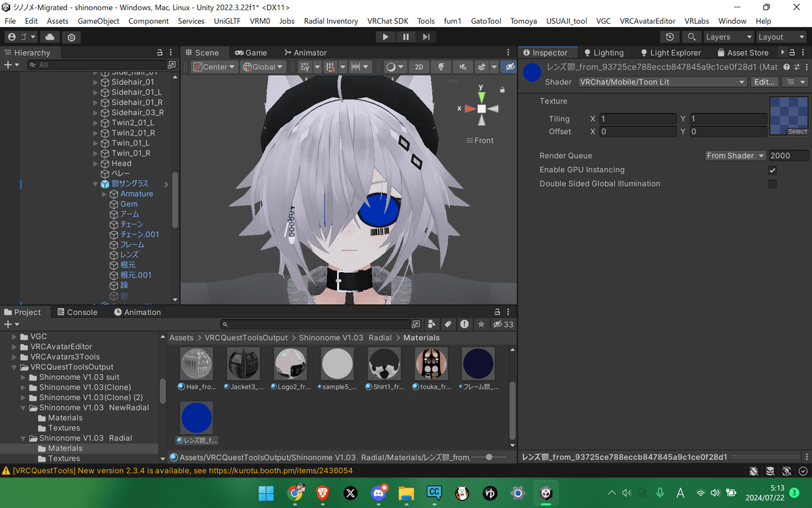Open the Shader selection dropdown
Screen dimensions: 812x508
click(662, 82)
